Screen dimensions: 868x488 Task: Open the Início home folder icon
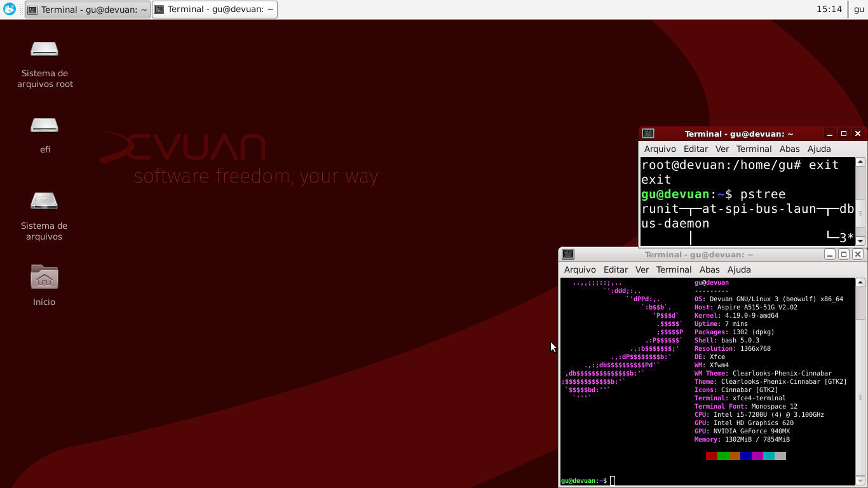(x=44, y=278)
